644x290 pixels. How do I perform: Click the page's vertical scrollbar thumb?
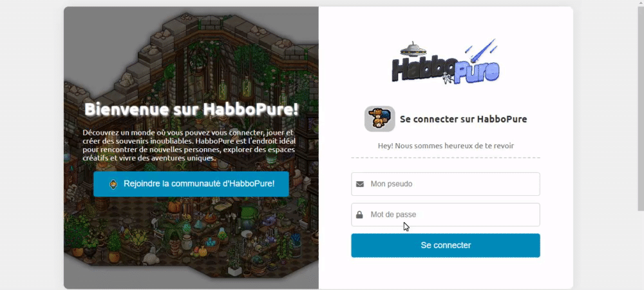pos(640,109)
